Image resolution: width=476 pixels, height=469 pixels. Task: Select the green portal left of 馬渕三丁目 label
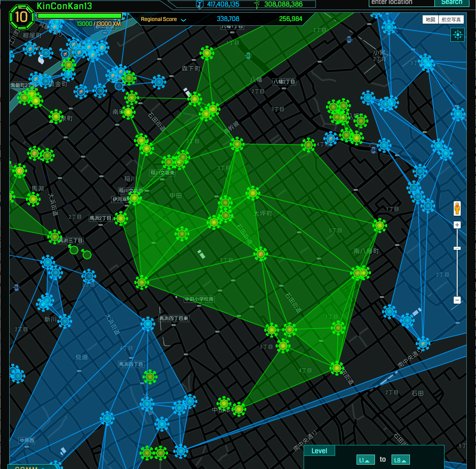[x=54, y=237]
